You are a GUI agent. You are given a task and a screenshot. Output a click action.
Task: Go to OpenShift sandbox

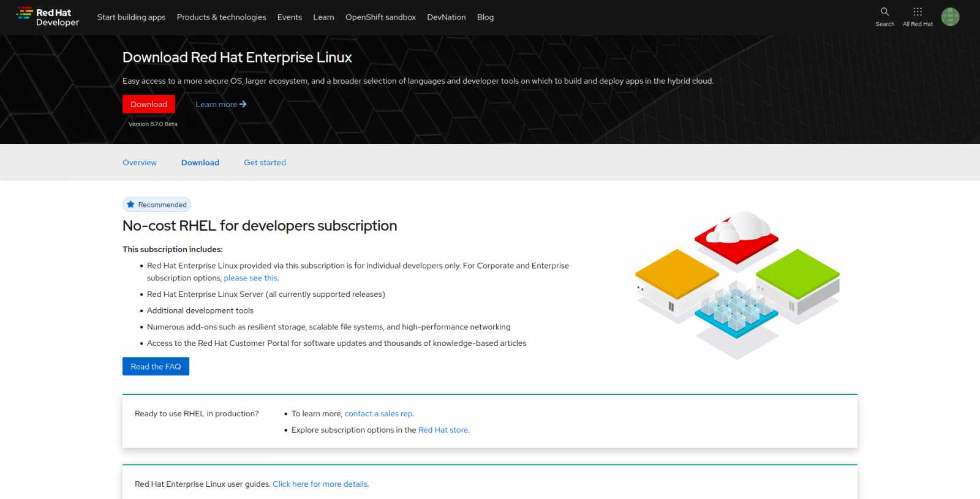[380, 17]
